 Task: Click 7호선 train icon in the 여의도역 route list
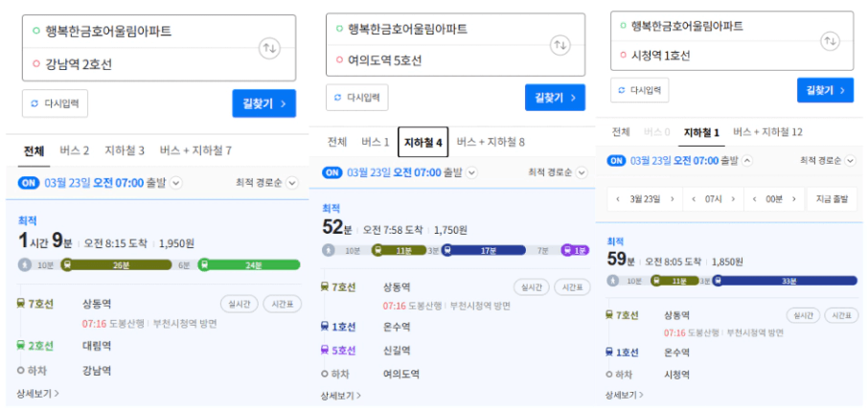[x=325, y=286]
